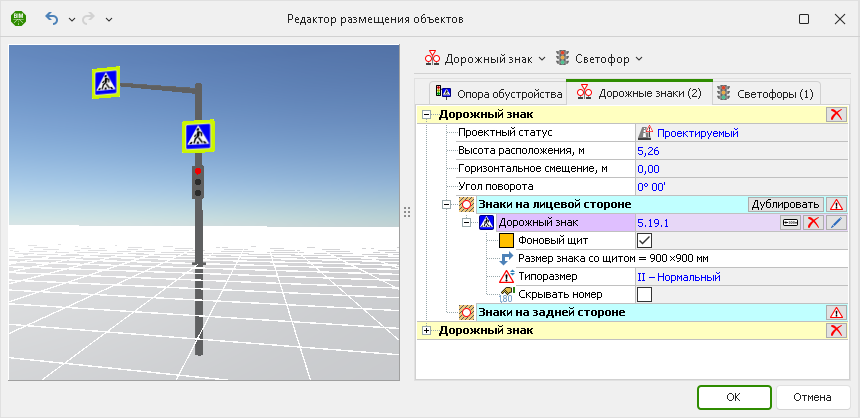Expand the collapsed second Дорожный знак node

pos(428,330)
